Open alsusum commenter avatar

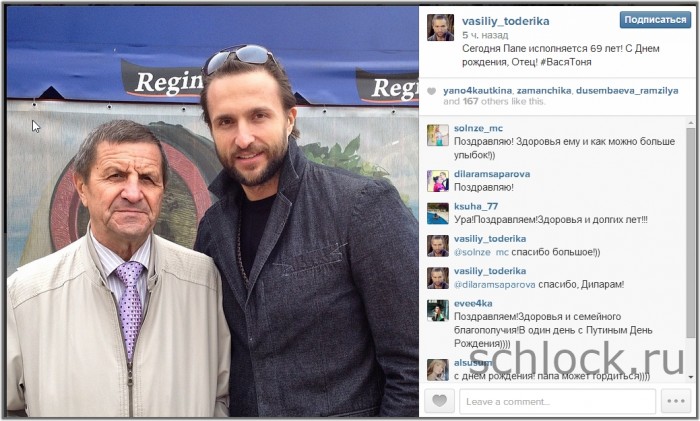(x=438, y=370)
